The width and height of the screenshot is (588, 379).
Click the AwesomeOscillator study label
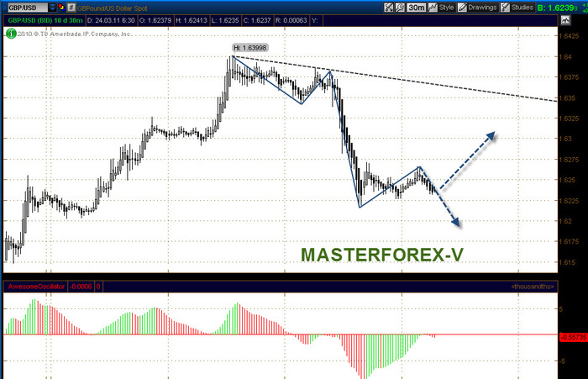(x=36, y=287)
